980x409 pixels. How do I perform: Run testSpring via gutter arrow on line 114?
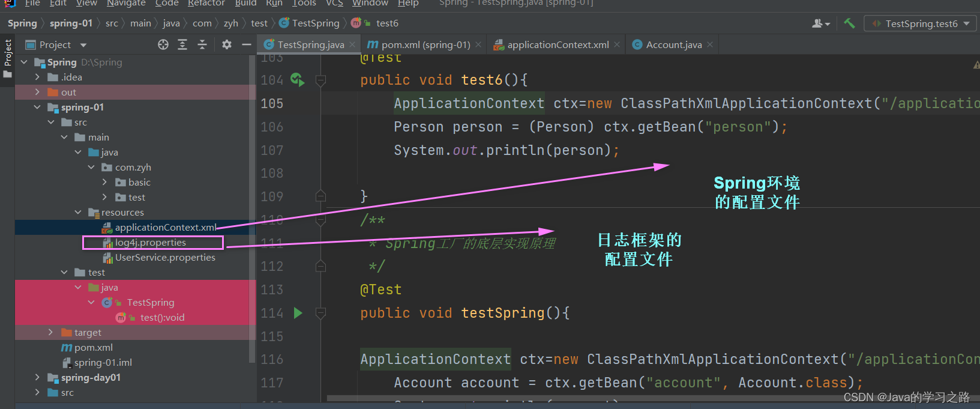coord(298,312)
